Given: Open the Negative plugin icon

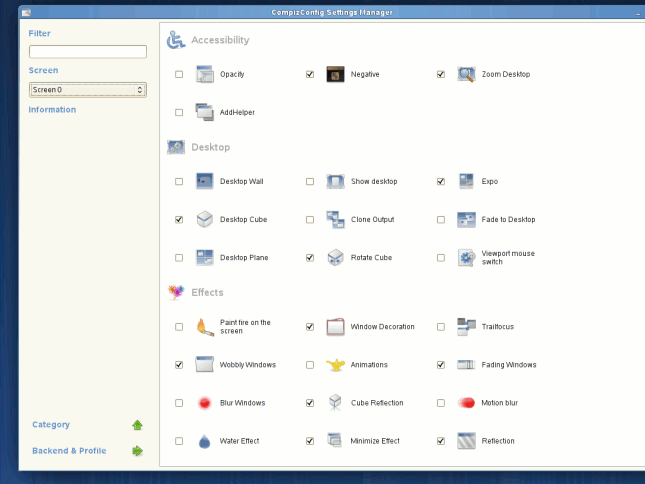Looking at the screenshot, I should pos(335,74).
